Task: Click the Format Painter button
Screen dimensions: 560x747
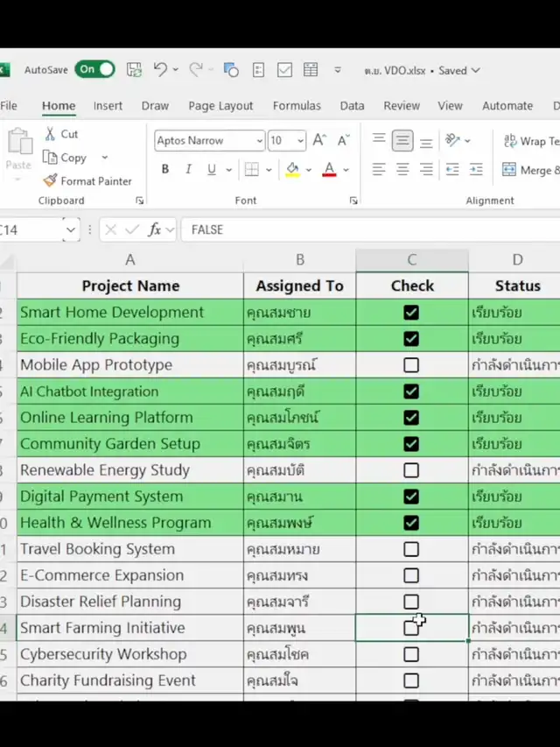Action: [87, 181]
